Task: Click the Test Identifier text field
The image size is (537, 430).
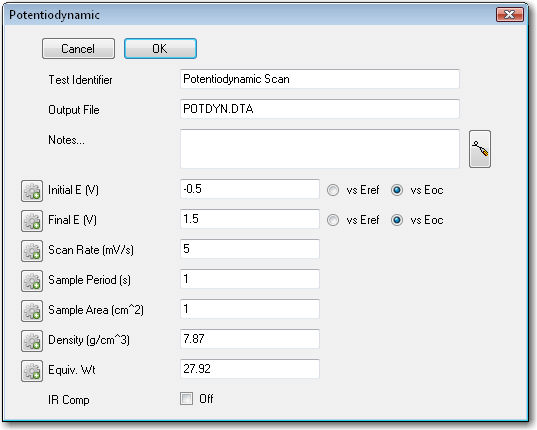Action: [x=320, y=79]
